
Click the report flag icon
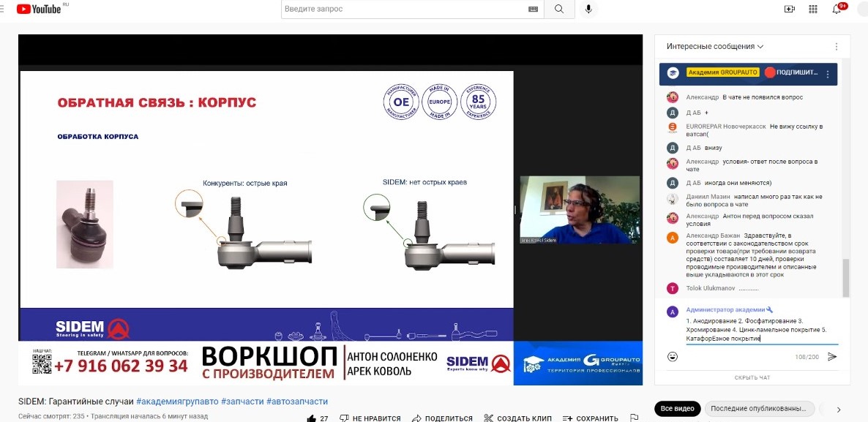(x=635, y=418)
